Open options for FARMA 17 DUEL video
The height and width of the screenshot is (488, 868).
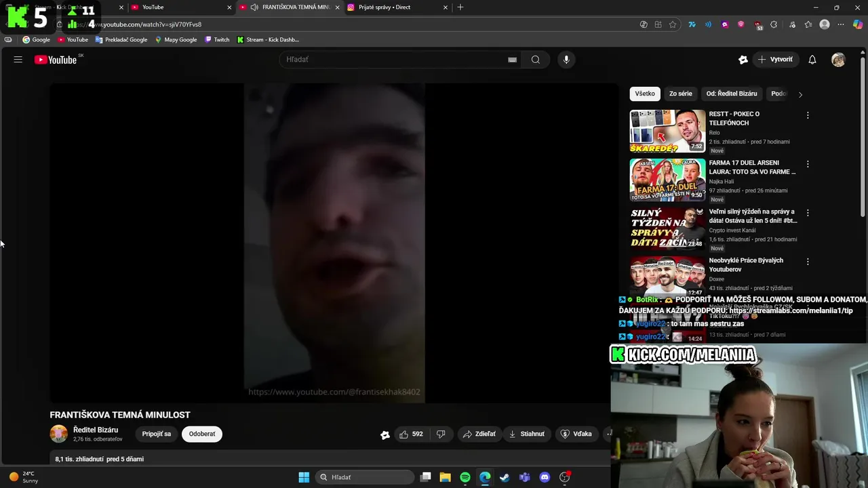click(807, 164)
